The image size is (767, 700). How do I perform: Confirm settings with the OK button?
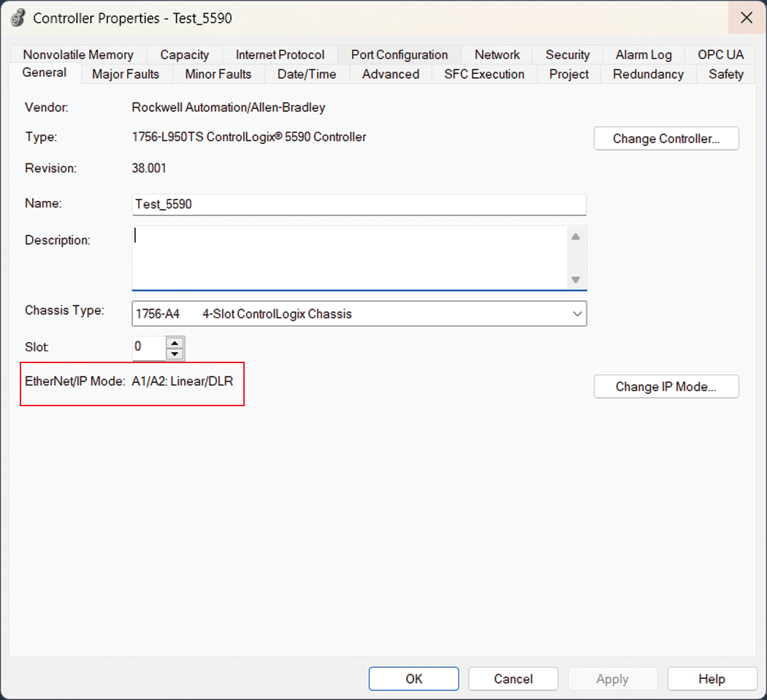[413, 679]
